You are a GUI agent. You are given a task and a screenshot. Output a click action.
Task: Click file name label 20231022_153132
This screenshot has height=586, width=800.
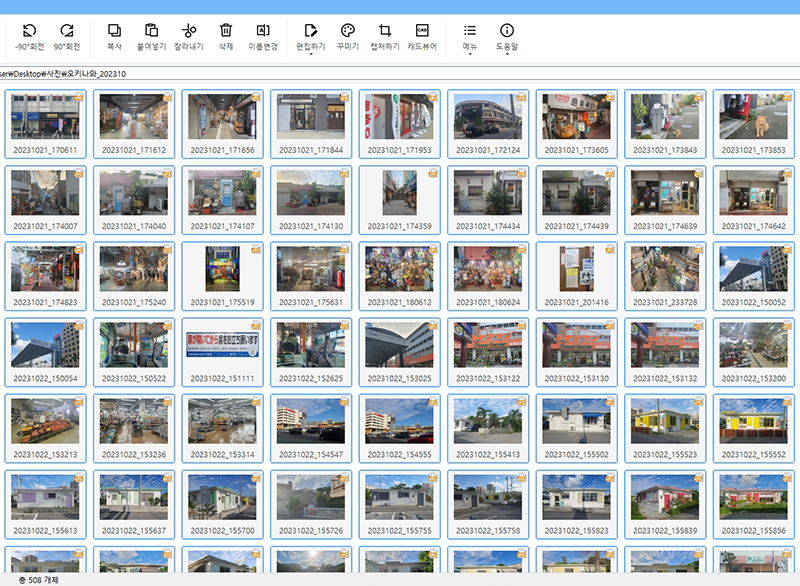[x=665, y=378]
